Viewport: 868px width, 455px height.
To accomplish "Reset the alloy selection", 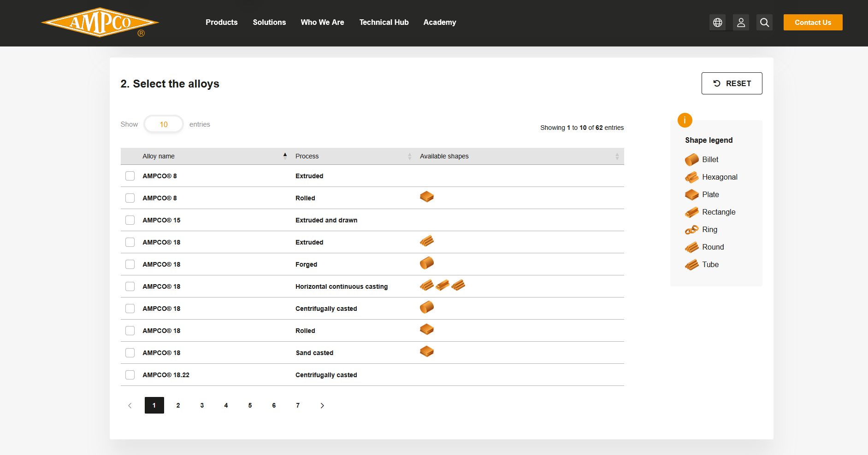I will [732, 83].
